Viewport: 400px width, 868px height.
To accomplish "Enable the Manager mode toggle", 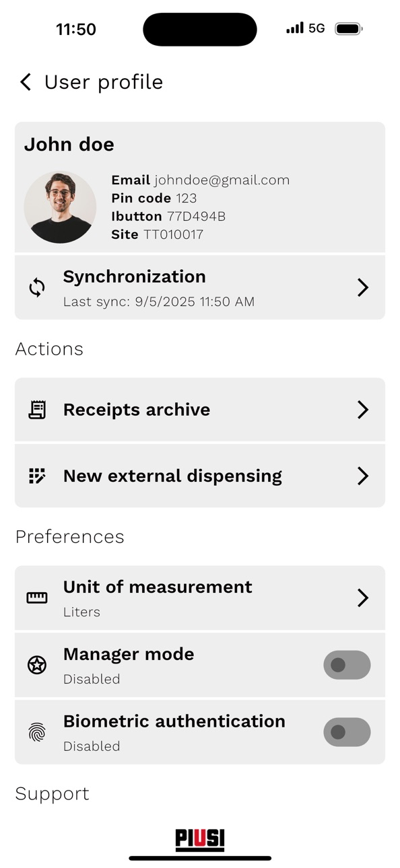I will (x=347, y=665).
